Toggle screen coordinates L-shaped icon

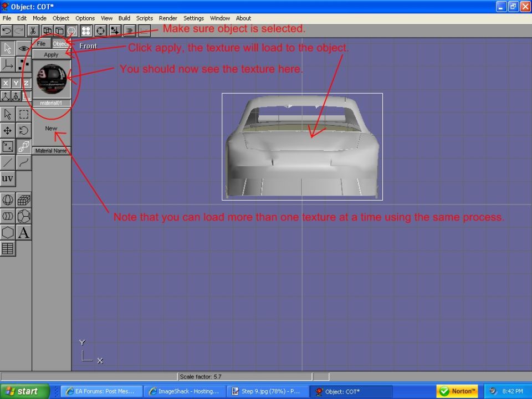[27, 96]
